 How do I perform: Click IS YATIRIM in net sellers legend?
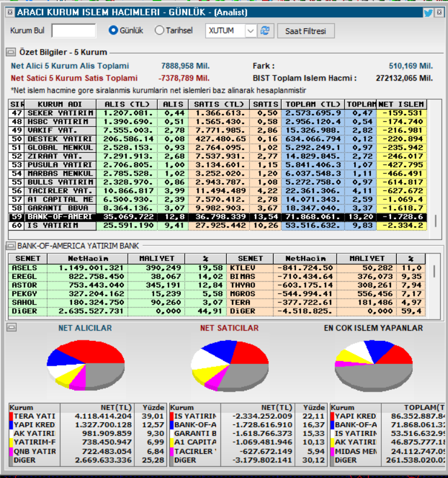[x=195, y=416]
